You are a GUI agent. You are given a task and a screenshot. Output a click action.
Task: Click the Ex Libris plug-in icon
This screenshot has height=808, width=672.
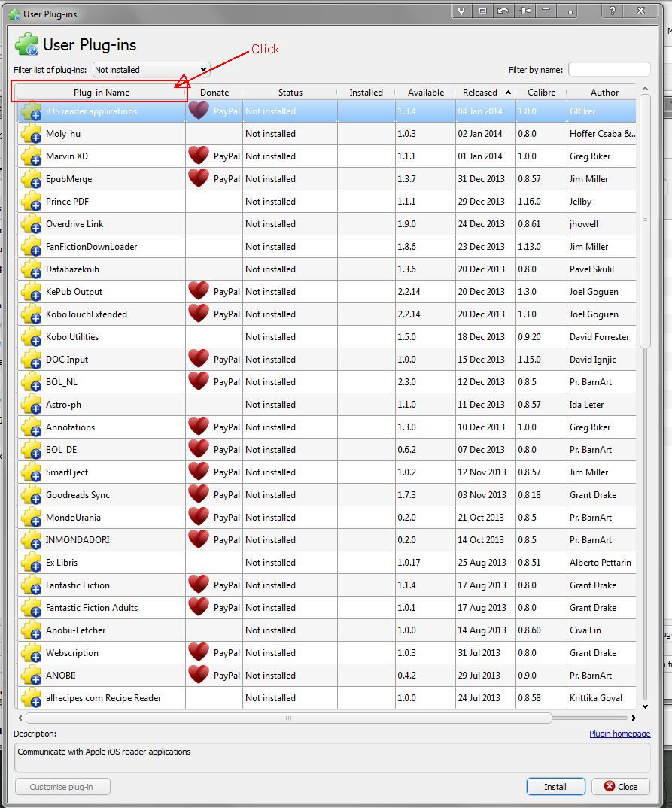[x=32, y=563]
